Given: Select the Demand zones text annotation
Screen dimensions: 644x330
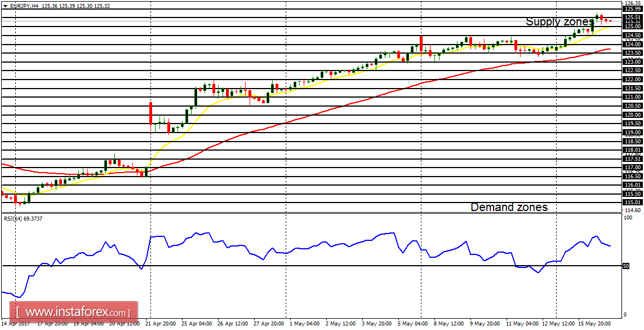Looking at the screenshot, I should pyautogui.click(x=509, y=207).
